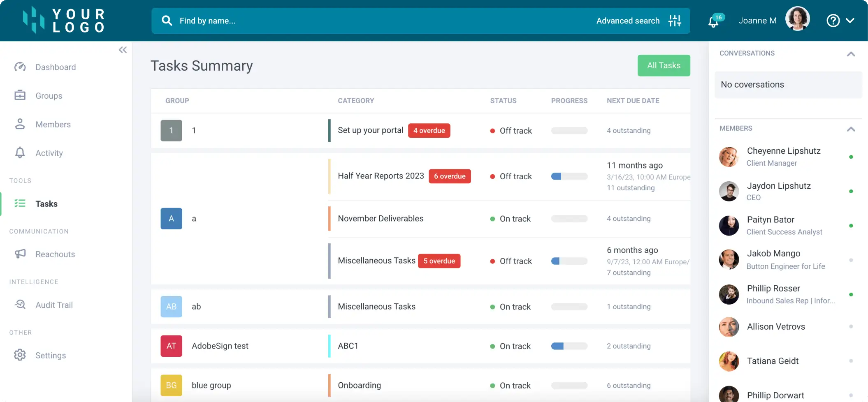Click the search magnifier icon
The height and width of the screenshot is (402, 868).
(167, 21)
